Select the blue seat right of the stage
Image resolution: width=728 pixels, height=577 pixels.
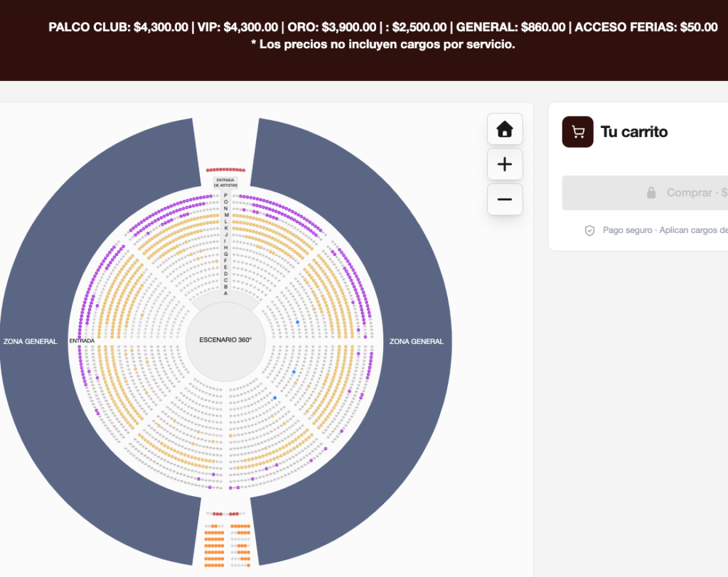click(298, 322)
